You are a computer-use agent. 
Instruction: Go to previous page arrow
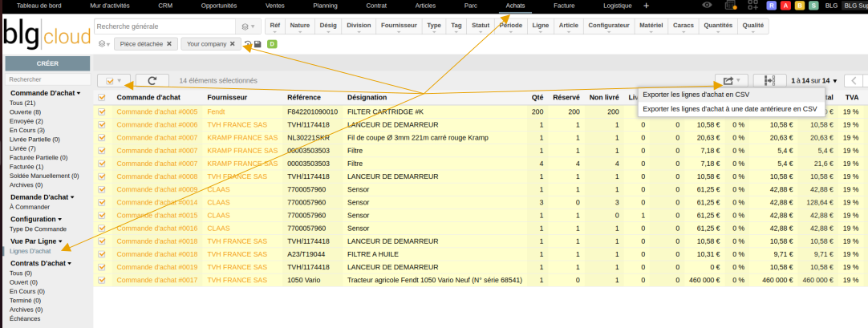pos(854,81)
